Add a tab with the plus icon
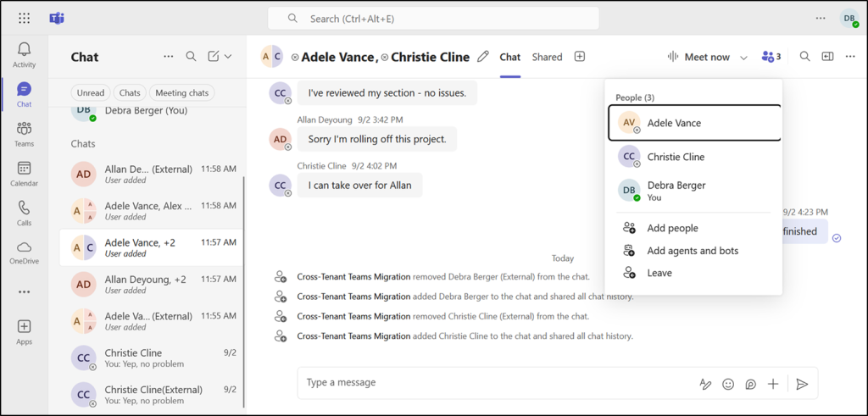 coord(580,57)
